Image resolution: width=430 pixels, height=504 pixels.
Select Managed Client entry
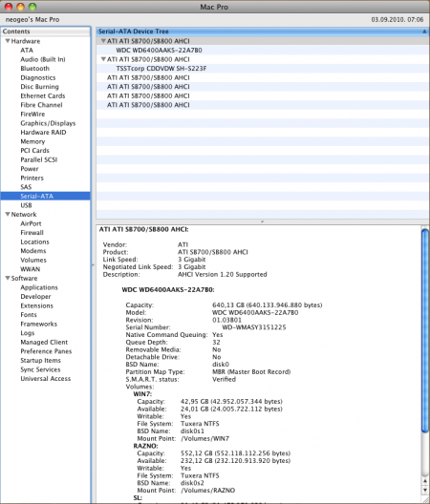click(44, 343)
